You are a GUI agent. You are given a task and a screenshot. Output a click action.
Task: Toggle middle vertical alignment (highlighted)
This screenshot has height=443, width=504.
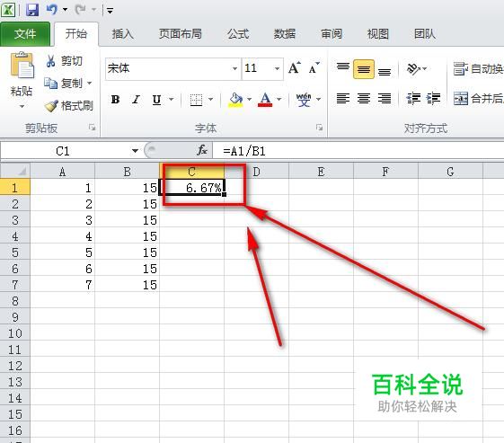tap(364, 69)
